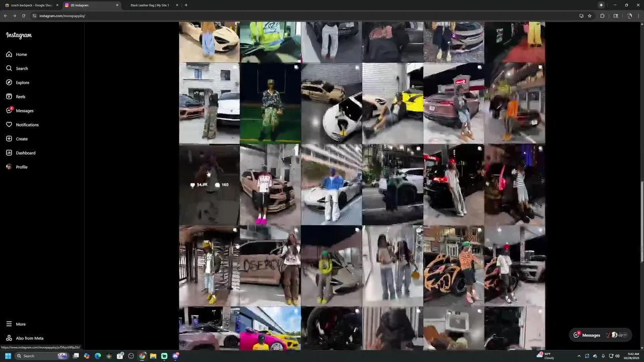Open the blue jacket white car post
The width and height of the screenshot is (644, 362).
tap(331, 185)
